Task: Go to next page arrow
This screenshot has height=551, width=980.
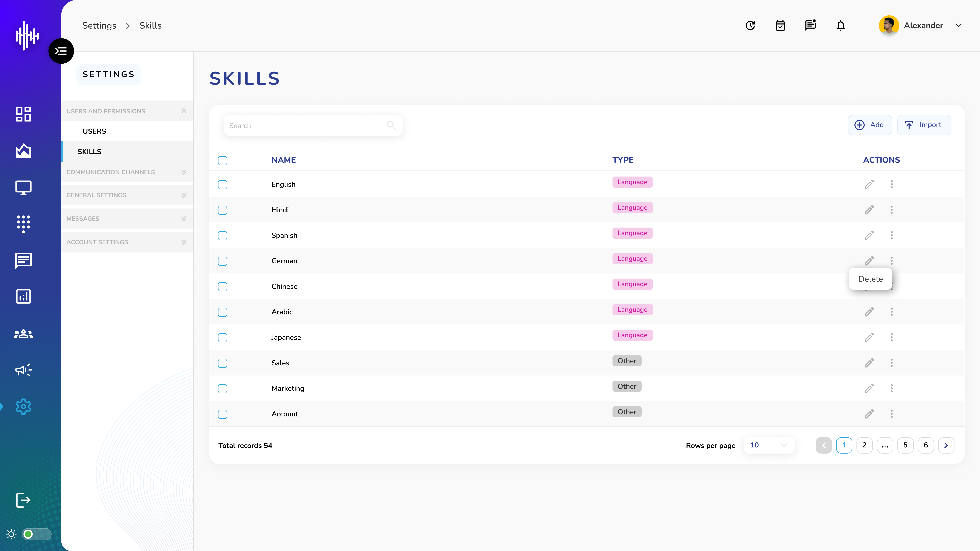Action: pos(946,445)
